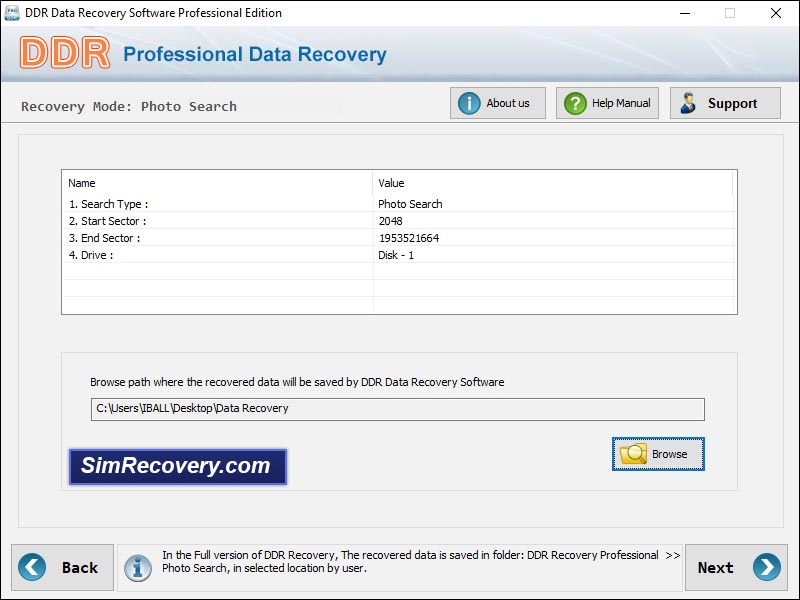Click the blue right arrow Next icon
Viewport: 800px width, 600px height.
[767, 567]
